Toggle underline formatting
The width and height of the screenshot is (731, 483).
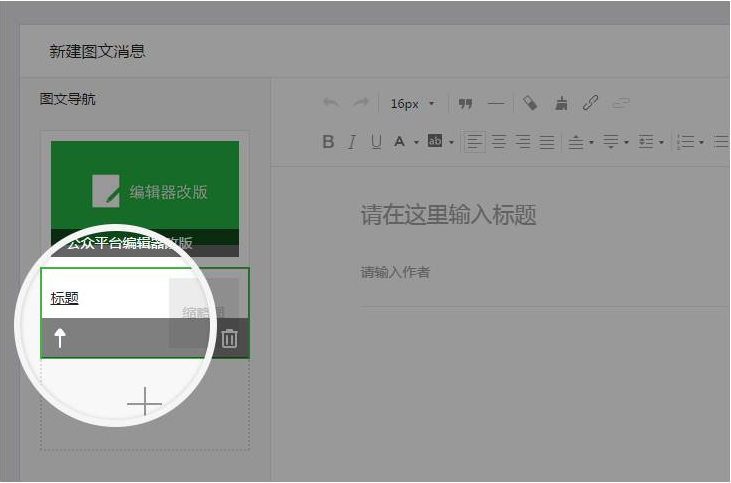[376, 142]
